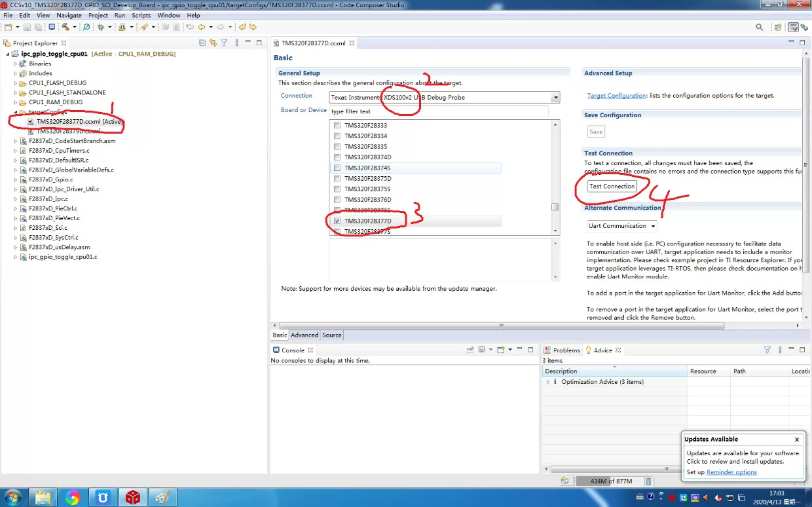Switch to CCS Debug perspective icon
The image size is (812, 507).
point(804,28)
